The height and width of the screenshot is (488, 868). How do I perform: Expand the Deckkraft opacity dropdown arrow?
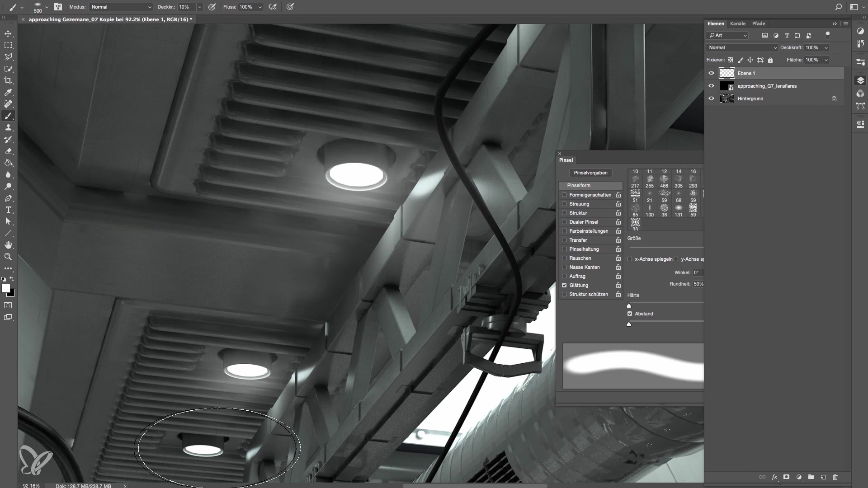pos(826,47)
